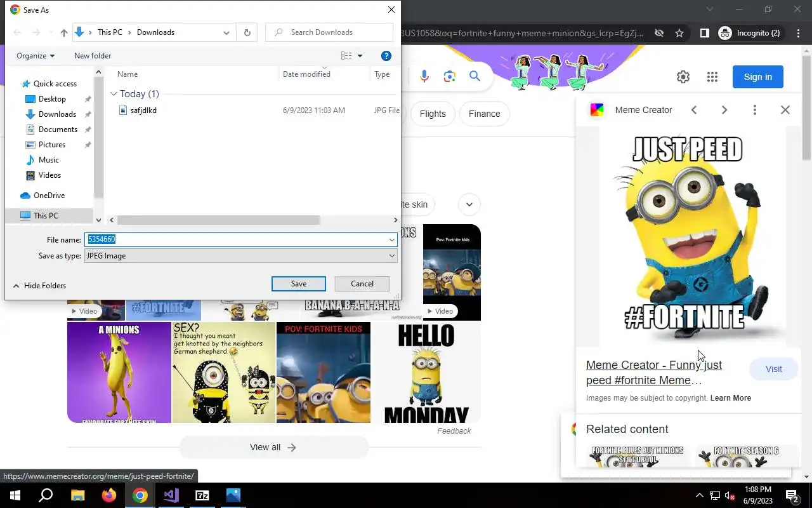Viewport: 812px width, 508px height.
Task: Cancel the Save As dialog
Action: (x=362, y=284)
